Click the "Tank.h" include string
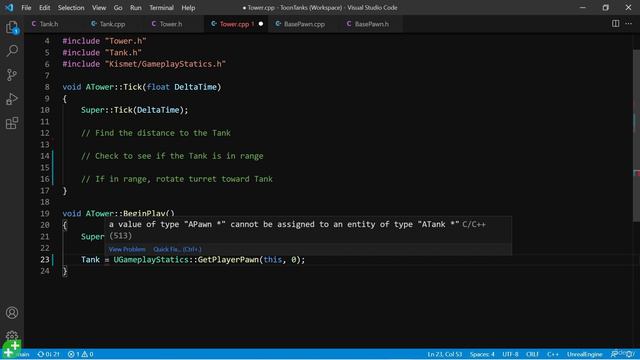This screenshot has width=640, height=360. point(123,53)
